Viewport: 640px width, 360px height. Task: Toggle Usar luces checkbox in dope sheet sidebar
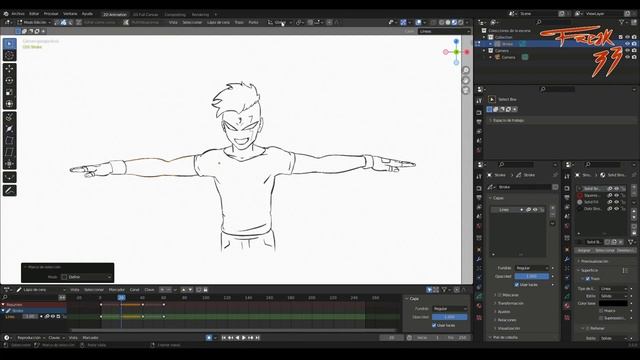point(434,325)
